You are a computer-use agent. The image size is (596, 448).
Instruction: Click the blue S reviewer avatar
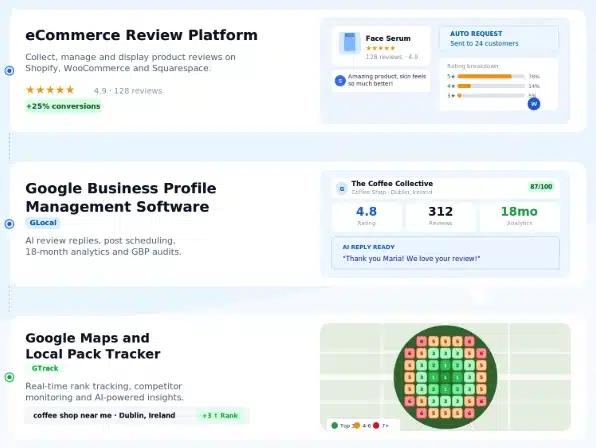coord(340,81)
